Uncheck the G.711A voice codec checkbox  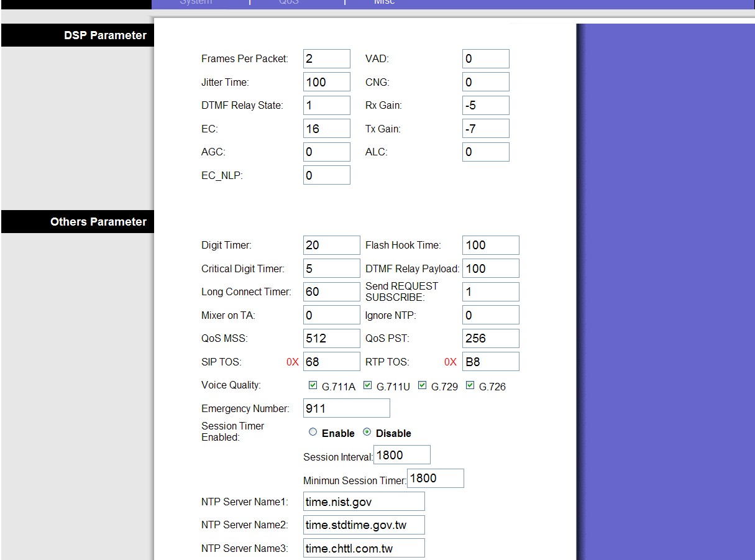(x=313, y=385)
